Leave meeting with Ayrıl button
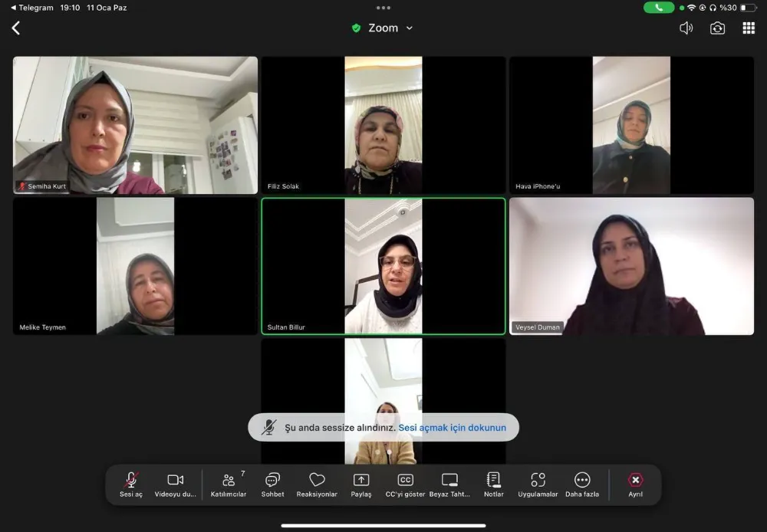Image resolution: width=767 pixels, height=532 pixels. tap(635, 484)
